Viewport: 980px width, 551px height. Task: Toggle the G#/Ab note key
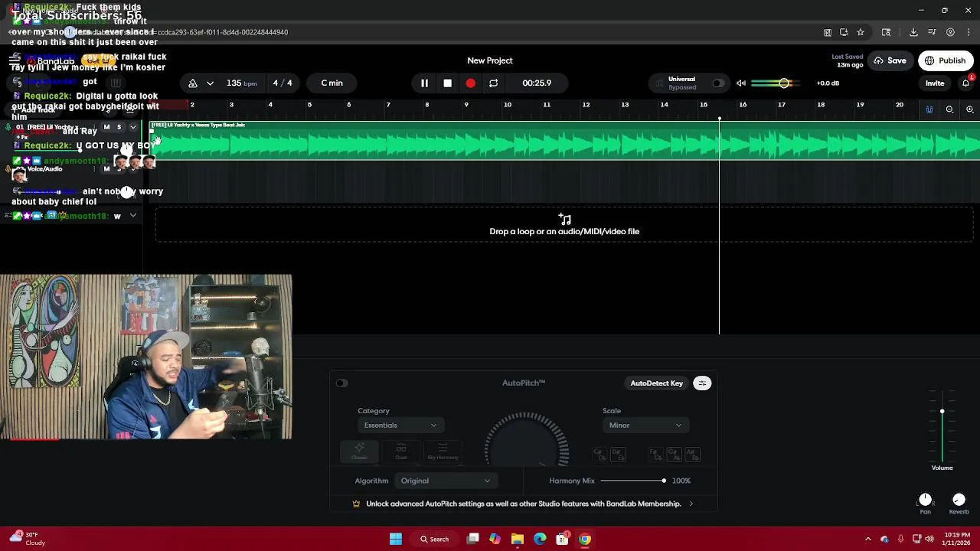coord(674,455)
